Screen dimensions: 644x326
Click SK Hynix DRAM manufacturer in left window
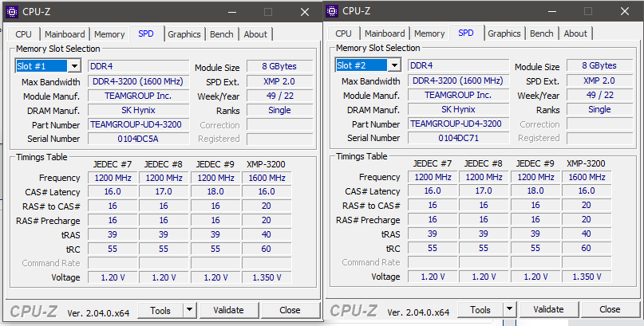point(138,110)
